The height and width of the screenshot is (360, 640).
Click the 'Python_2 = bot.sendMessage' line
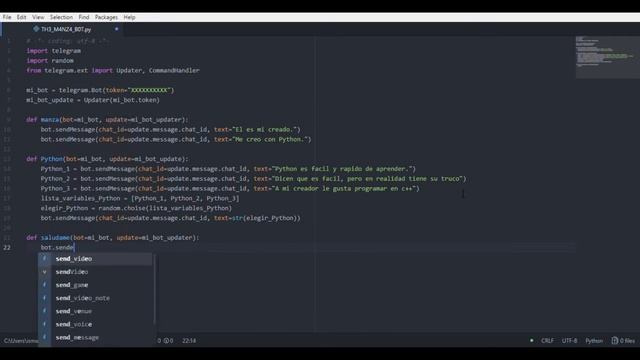pos(253,178)
